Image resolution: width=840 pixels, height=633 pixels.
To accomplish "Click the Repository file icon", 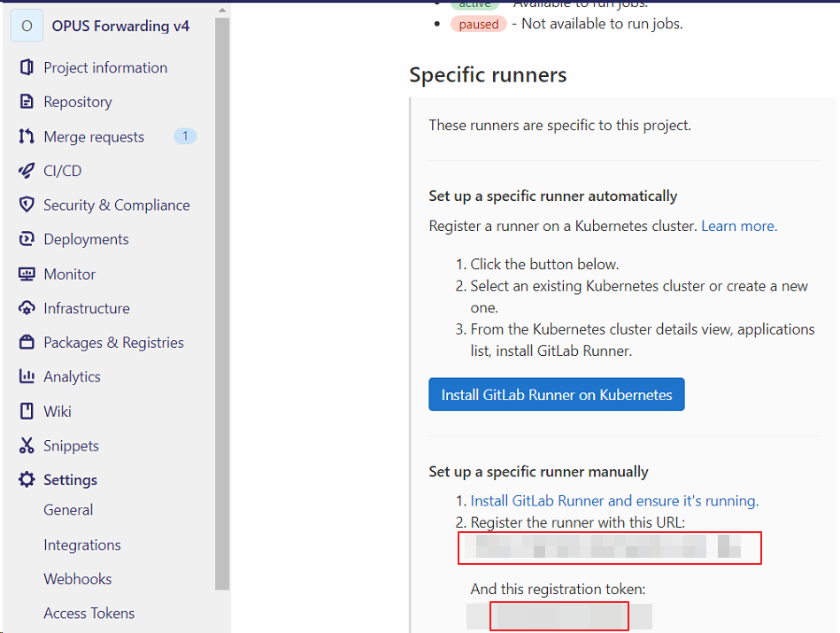I will click(27, 101).
